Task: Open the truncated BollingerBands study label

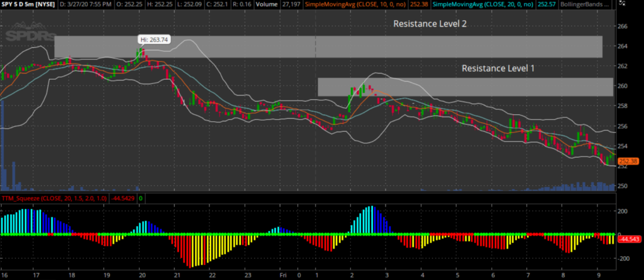Action: point(585,4)
